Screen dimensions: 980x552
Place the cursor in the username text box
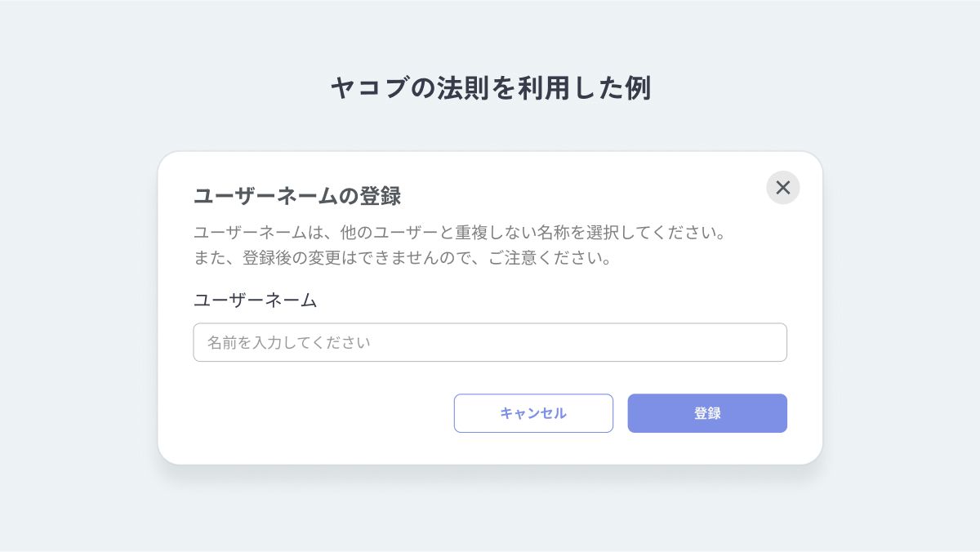(490, 342)
